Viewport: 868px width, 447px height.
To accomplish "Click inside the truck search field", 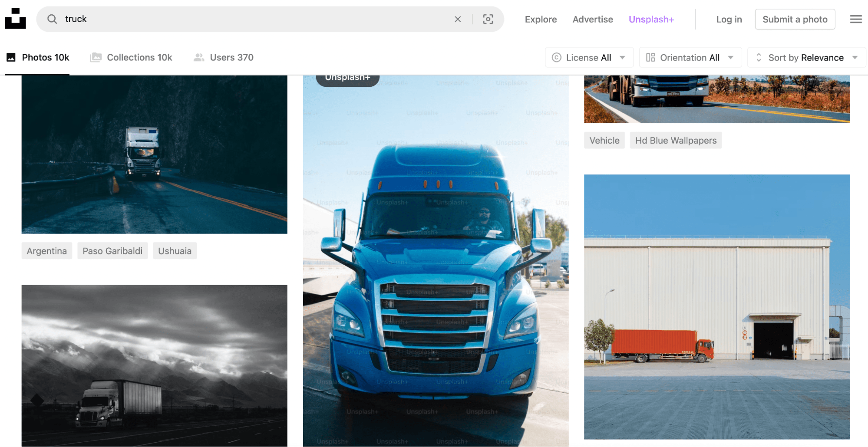I will click(x=174, y=19).
